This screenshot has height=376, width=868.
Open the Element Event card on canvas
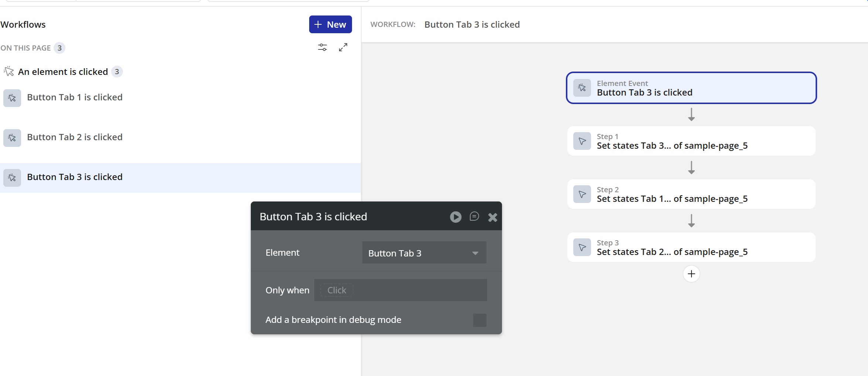point(691,88)
